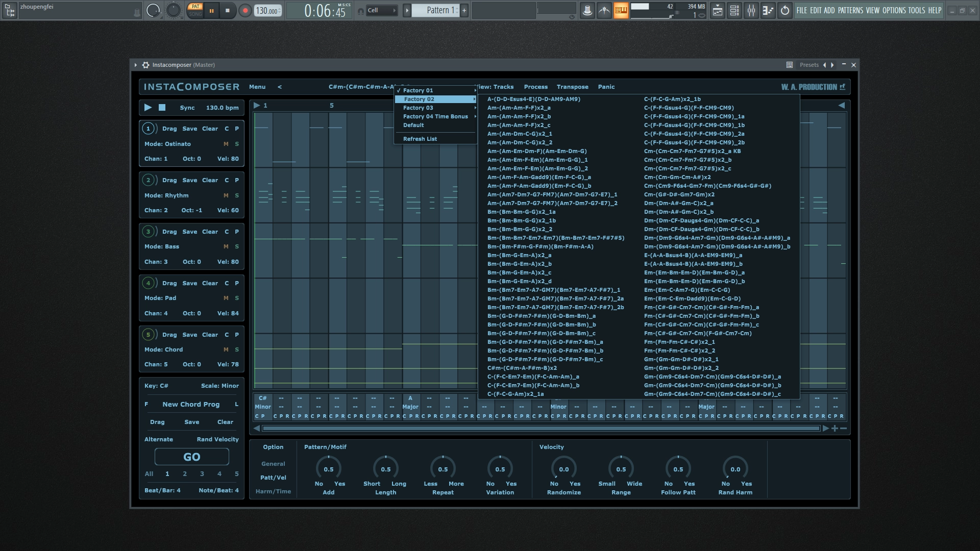Adjust the Velocity Range knob
Screen dimensions: 980x551
pyautogui.click(x=621, y=468)
